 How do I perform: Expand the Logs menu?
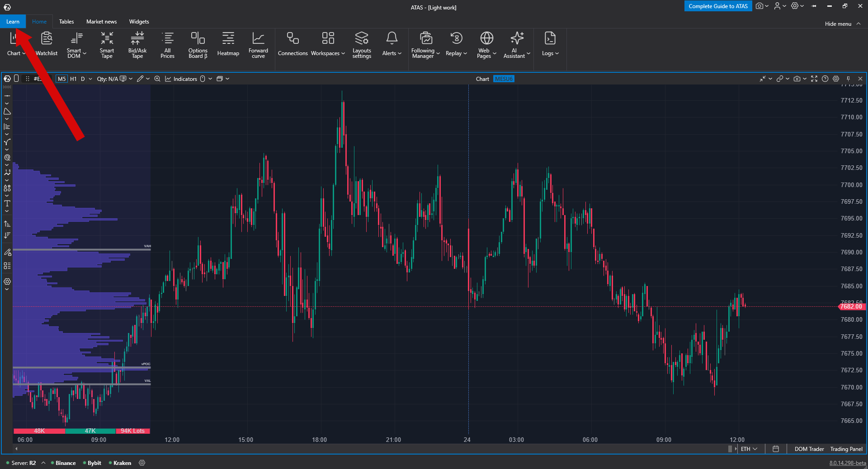click(550, 44)
